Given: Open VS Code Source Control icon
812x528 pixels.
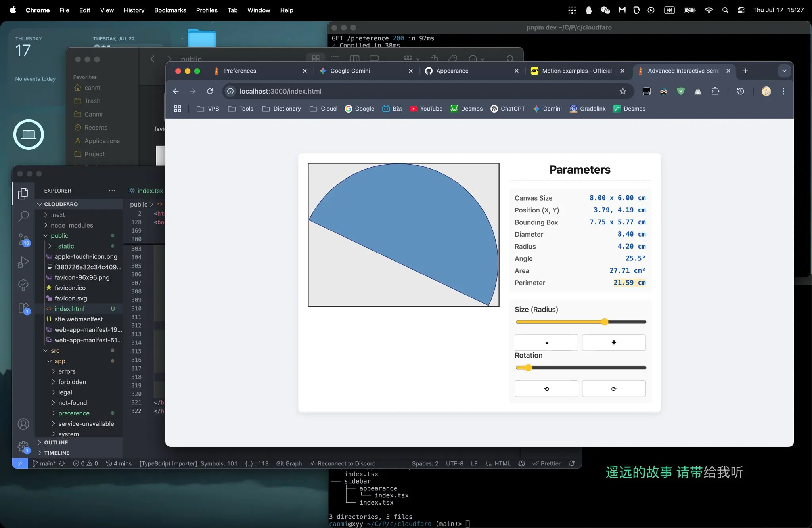Looking at the screenshot, I should (x=23, y=239).
